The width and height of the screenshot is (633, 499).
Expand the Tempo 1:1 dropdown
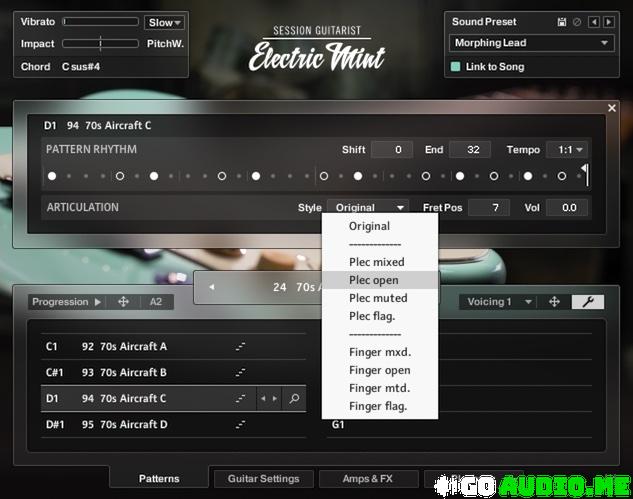coord(566,150)
